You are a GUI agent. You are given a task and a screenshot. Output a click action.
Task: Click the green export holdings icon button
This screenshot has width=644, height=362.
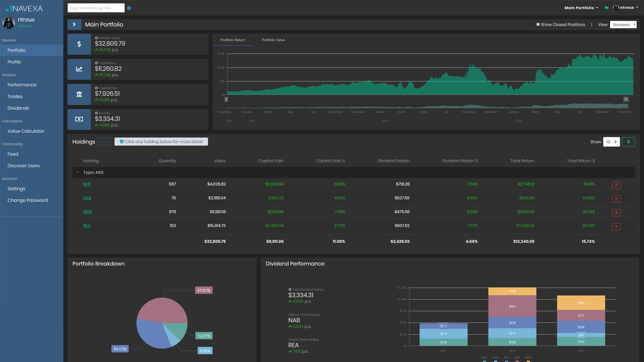coord(628,142)
